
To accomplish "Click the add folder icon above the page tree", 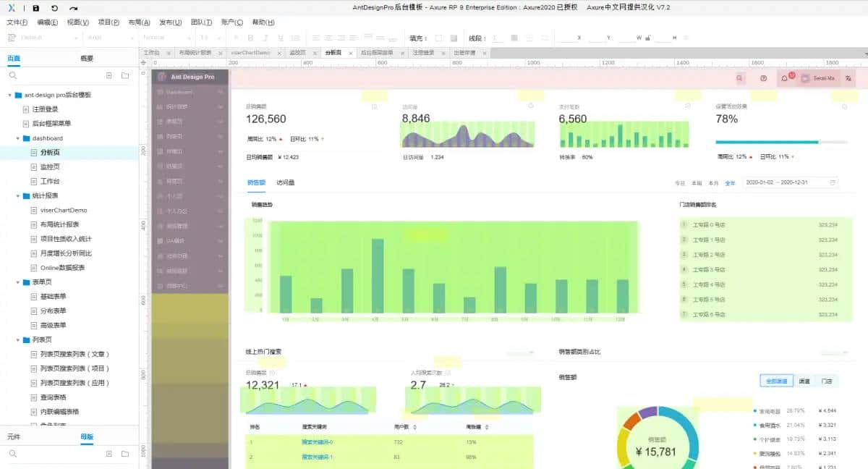I will point(125,75).
